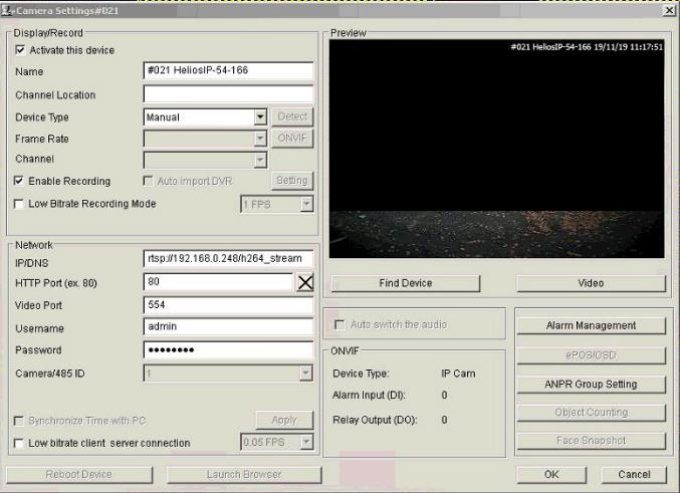
Task: Click the Camera Settings title bar icon
Action: (x=7, y=10)
